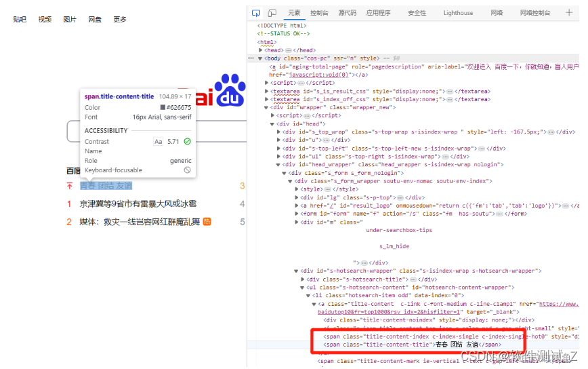The image size is (588, 369).
Task: Open headline 京津冀等9省市有雷暴大风或冰雹
Action: pos(138,204)
